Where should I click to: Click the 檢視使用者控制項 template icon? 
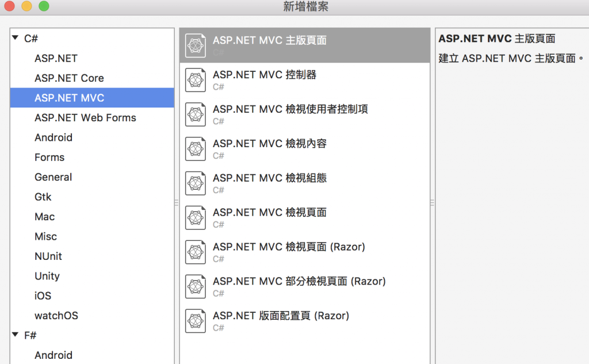point(196,114)
